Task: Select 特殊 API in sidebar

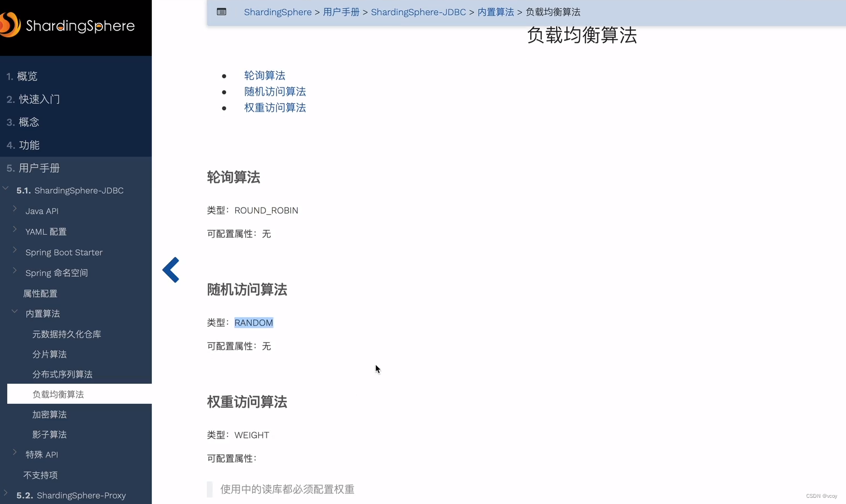Action: coord(42,455)
